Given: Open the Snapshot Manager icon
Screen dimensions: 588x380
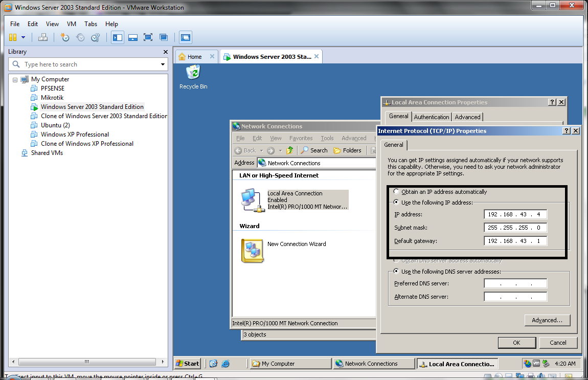Looking at the screenshot, I should click(95, 37).
